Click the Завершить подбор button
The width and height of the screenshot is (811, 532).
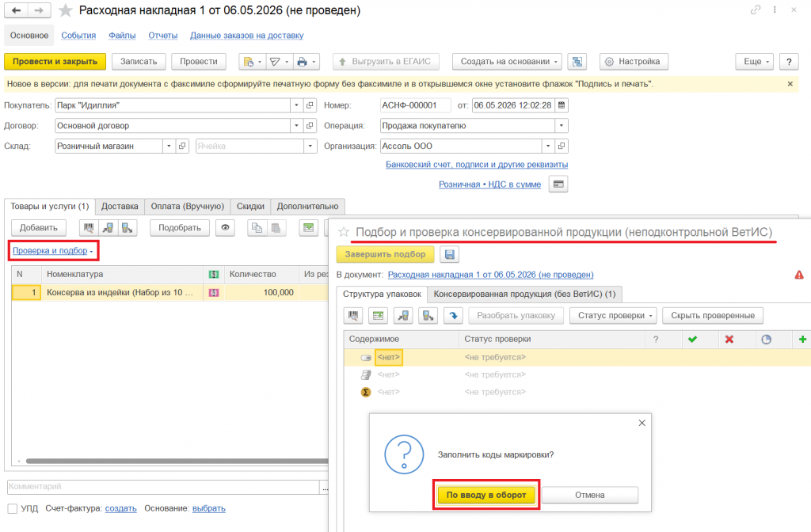click(386, 254)
